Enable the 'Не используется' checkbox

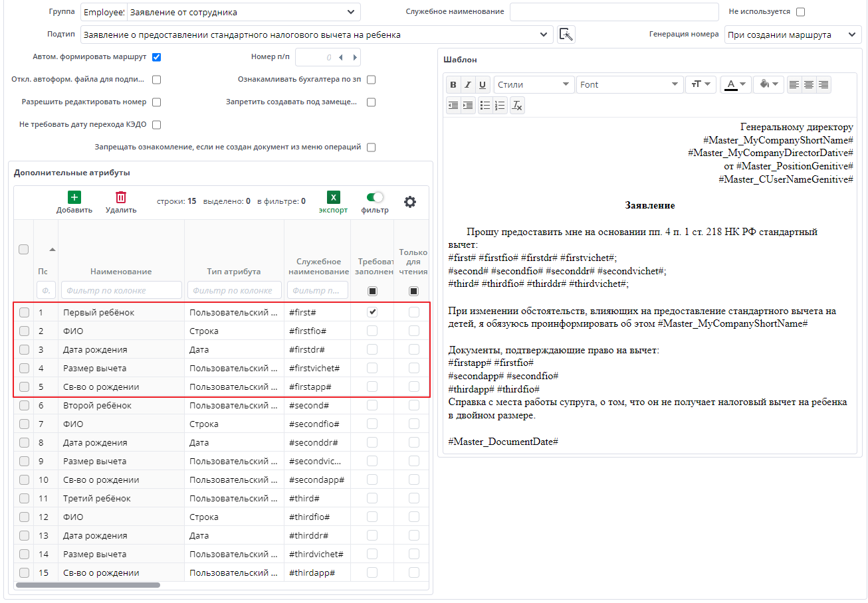click(x=800, y=12)
